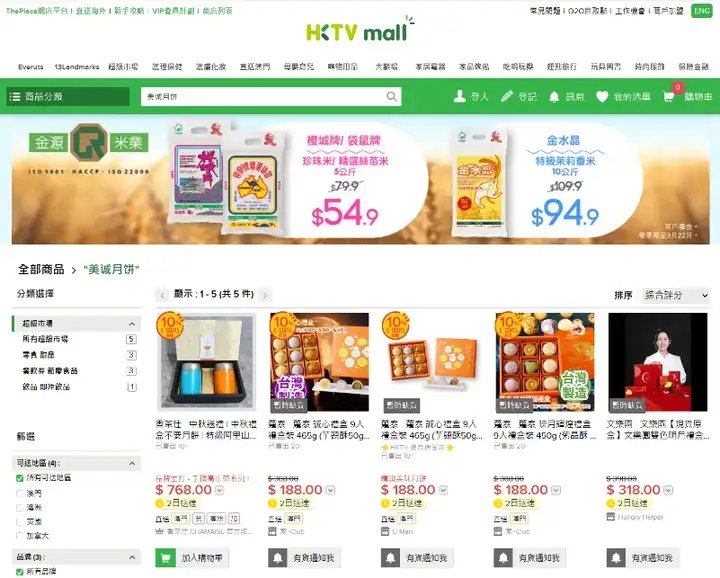Go to next results page arrow
This screenshot has width=720, height=578.
(x=265, y=295)
